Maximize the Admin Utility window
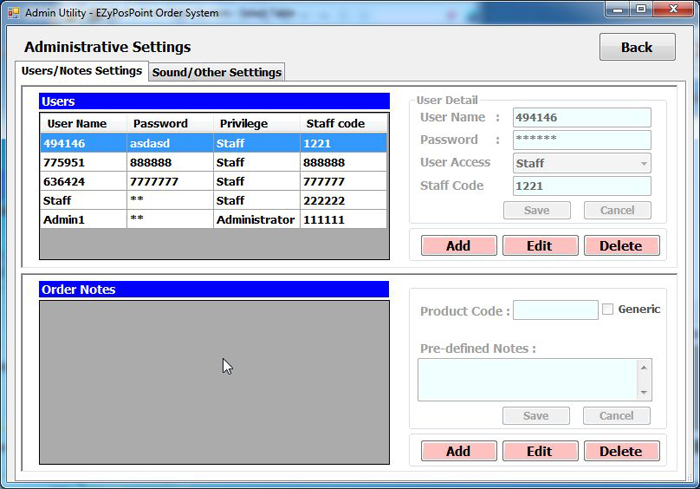 [641, 9]
